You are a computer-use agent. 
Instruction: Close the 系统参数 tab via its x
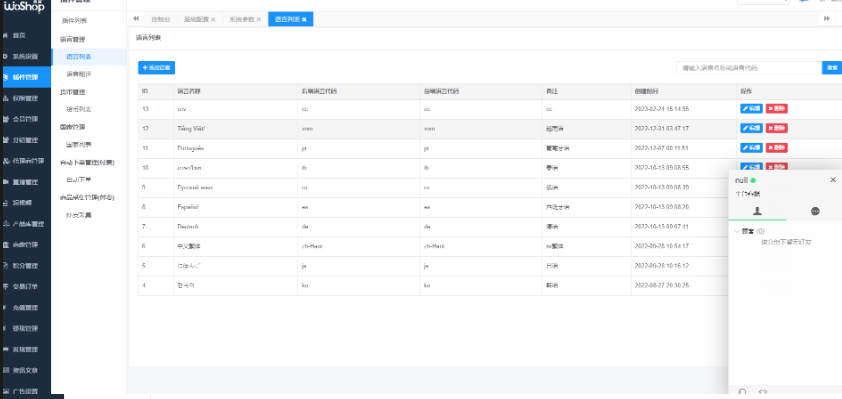(x=258, y=19)
